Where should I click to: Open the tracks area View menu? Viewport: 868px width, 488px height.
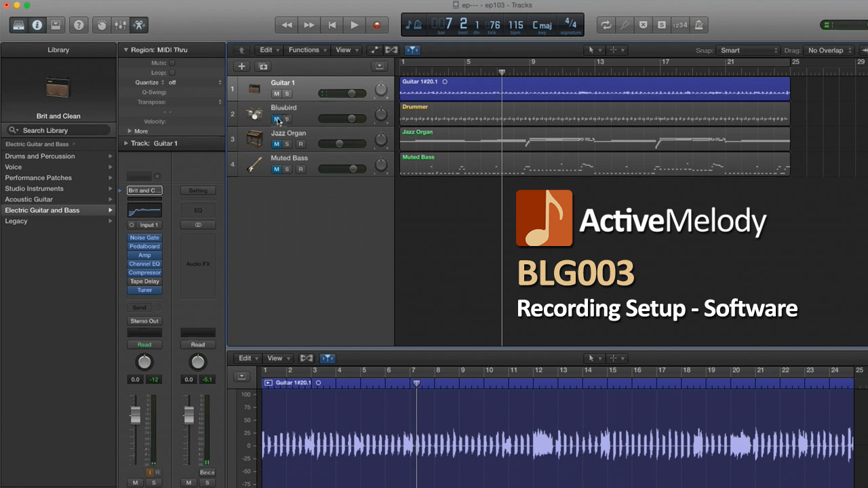coord(347,50)
